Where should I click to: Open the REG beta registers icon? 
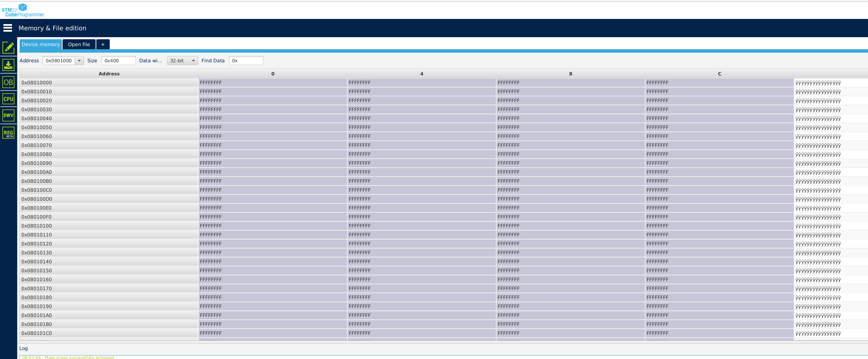click(x=8, y=133)
